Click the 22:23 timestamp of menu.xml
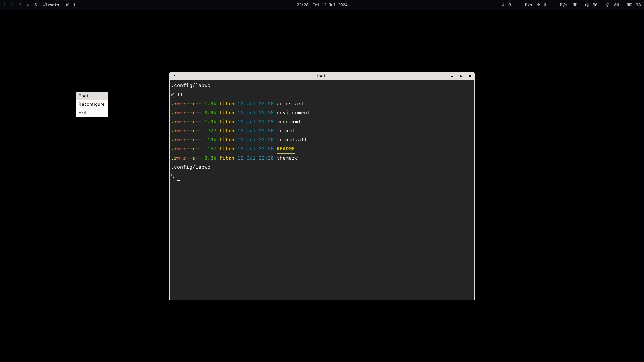 [x=266, y=122]
